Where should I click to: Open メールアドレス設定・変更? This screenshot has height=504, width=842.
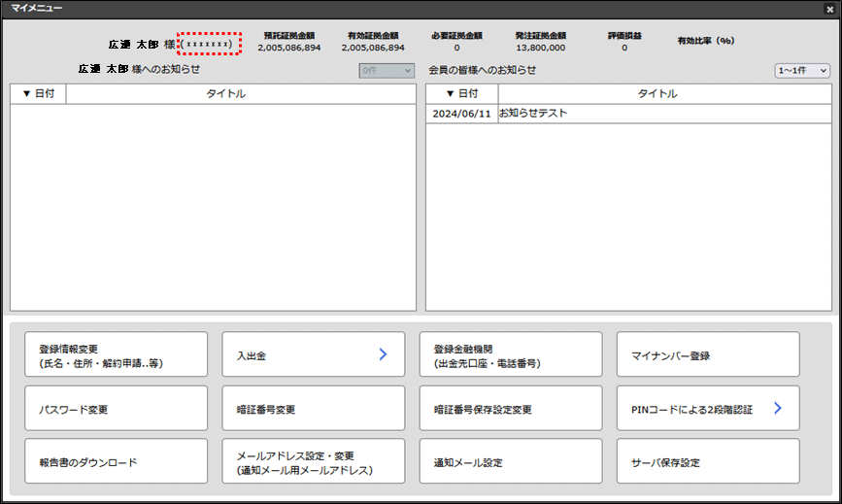tap(314, 462)
